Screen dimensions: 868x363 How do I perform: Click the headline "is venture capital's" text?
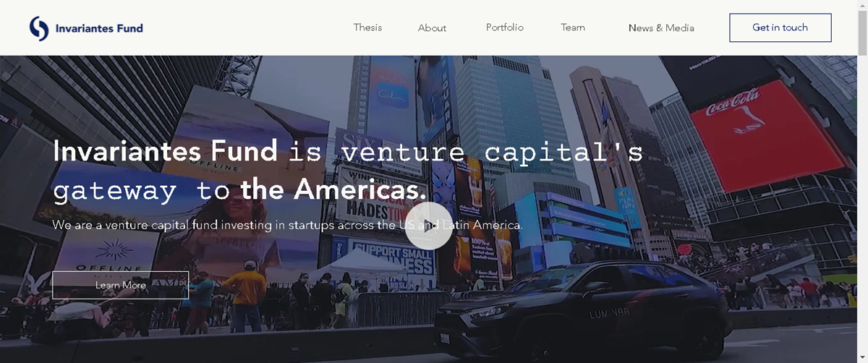tap(467, 152)
